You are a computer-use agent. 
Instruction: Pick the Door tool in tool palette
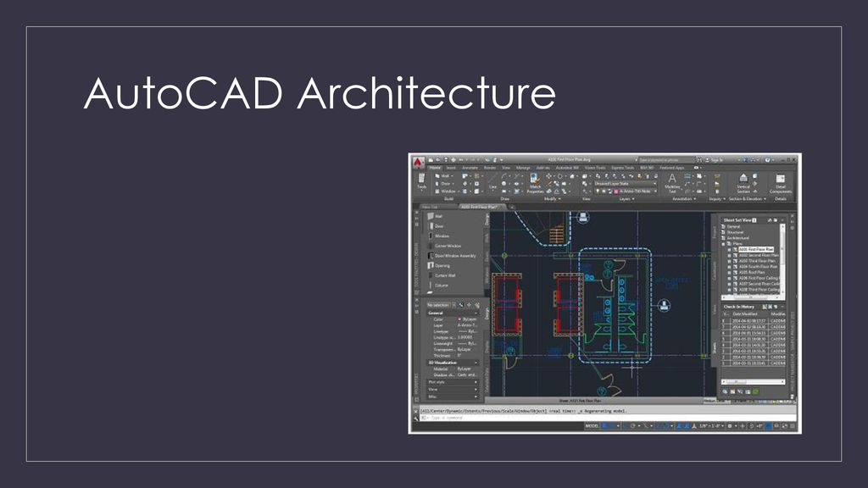pos(437,226)
